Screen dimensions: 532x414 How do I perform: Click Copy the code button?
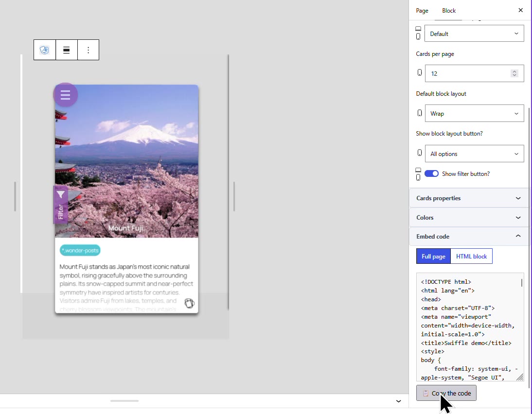pyautogui.click(x=446, y=393)
